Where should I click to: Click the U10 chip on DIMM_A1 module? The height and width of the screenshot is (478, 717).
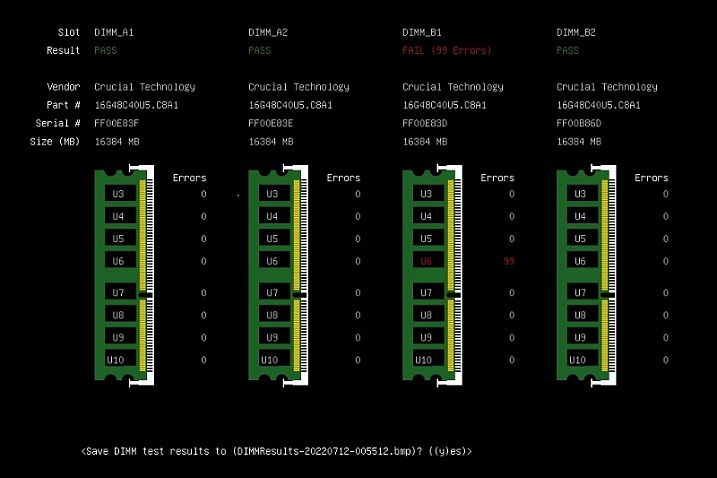point(120,359)
